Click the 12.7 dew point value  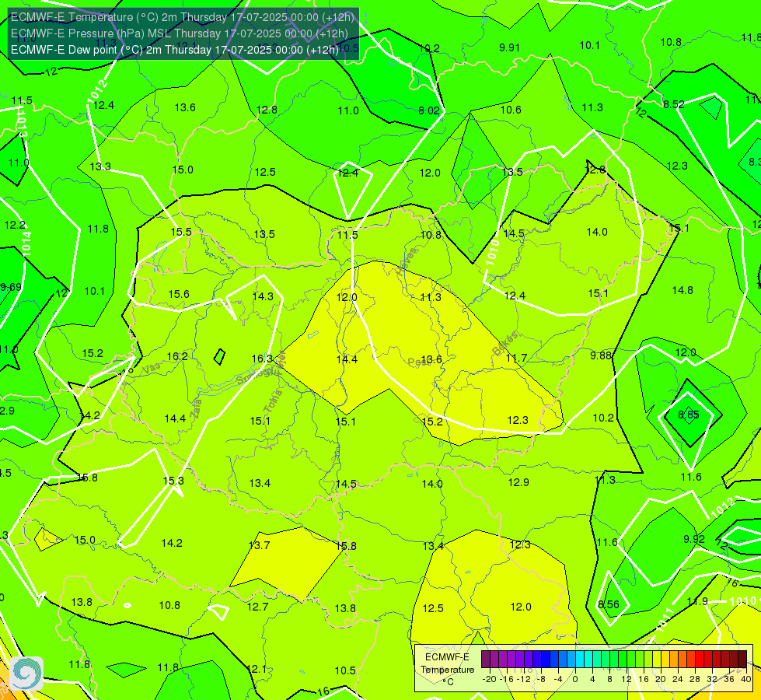[258, 606]
